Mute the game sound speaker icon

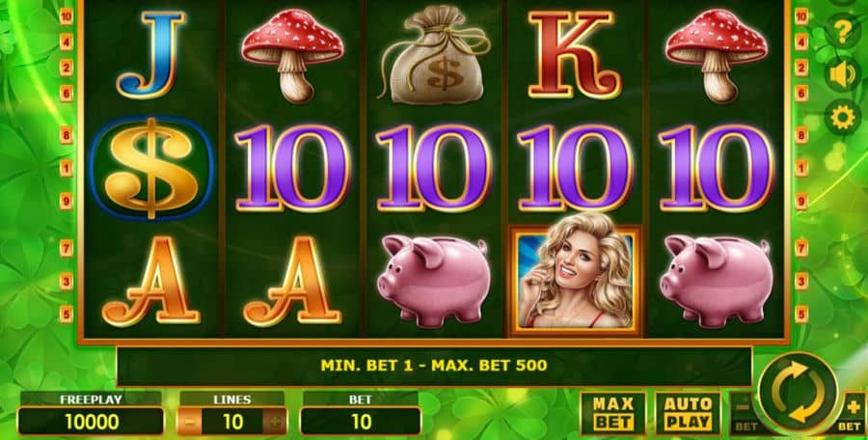pos(842,75)
